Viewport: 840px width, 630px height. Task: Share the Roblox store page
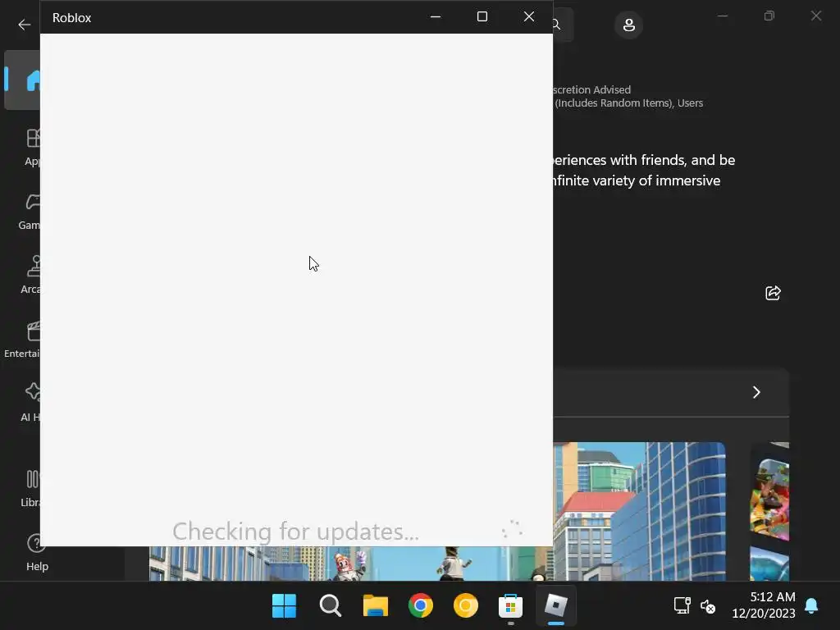[x=773, y=293]
